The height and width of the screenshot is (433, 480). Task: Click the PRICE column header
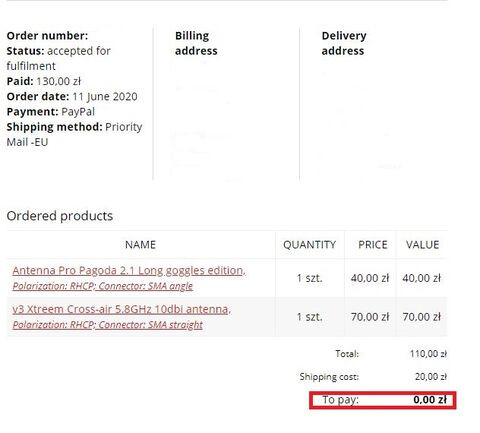pos(373,245)
